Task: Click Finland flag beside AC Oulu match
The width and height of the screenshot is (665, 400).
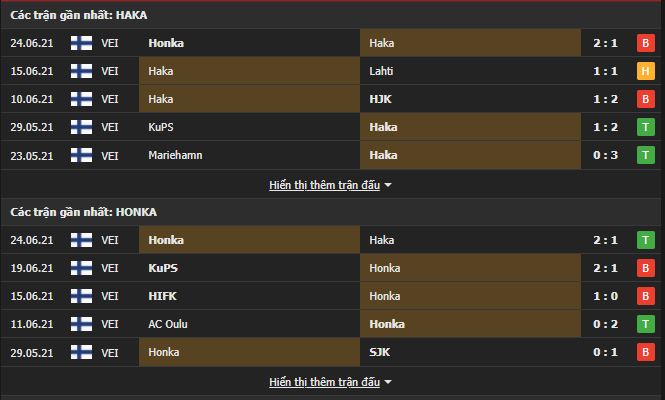Action: 82,325
